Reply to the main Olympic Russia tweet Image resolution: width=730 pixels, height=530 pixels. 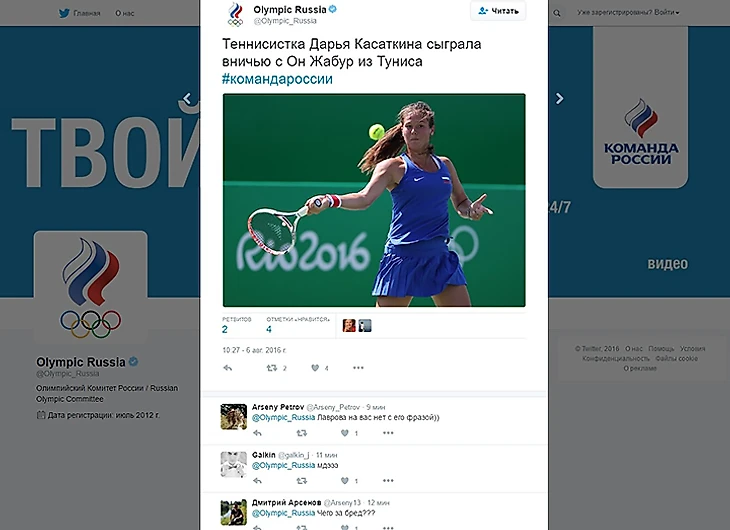(228, 368)
